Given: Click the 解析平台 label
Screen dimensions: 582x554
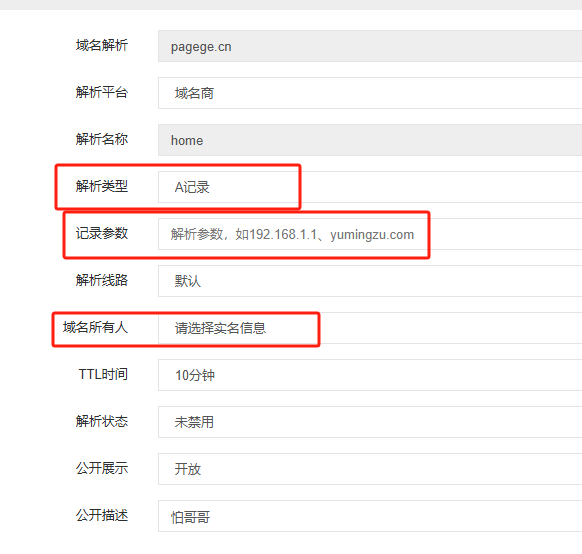Looking at the screenshot, I should 102,92.
